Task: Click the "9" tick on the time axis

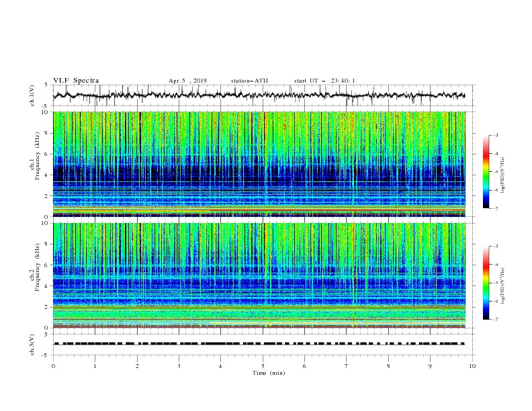Action: (430, 366)
